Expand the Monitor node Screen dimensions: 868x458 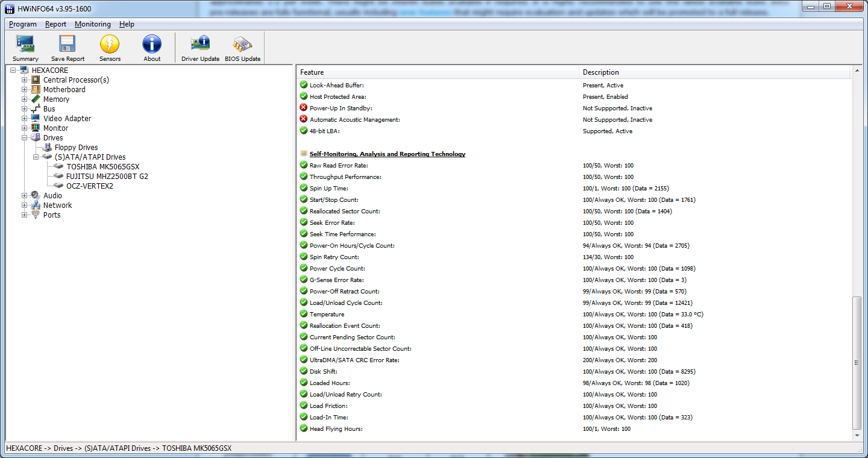click(x=25, y=128)
